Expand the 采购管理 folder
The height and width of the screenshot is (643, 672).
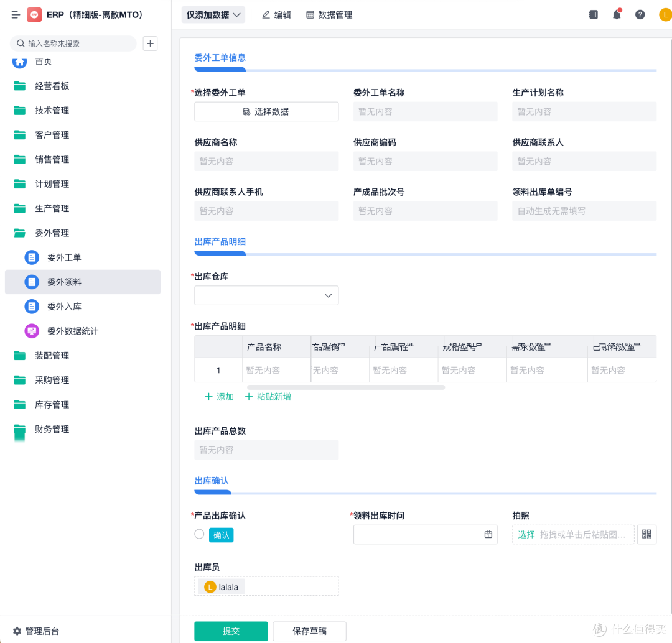tap(83, 380)
